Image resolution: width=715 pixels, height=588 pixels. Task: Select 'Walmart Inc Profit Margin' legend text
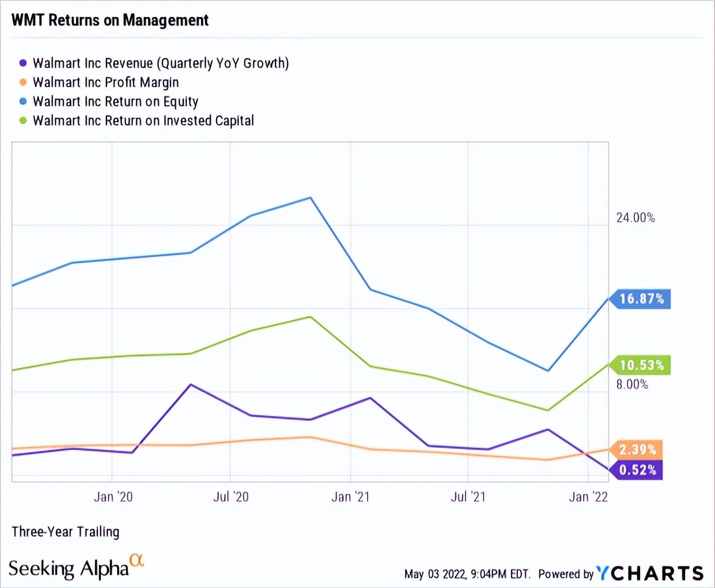pos(106,82)
